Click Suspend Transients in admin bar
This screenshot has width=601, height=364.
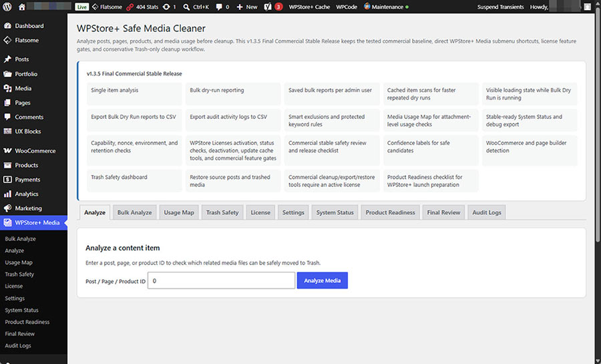(x=500, y=7)
